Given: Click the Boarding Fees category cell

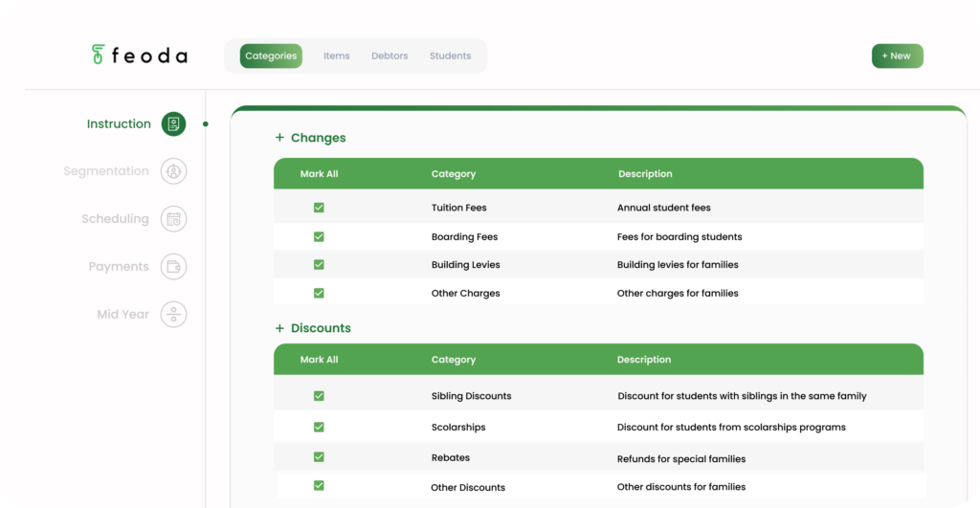Looking at the screenshot, I should (x=464, y=237).
